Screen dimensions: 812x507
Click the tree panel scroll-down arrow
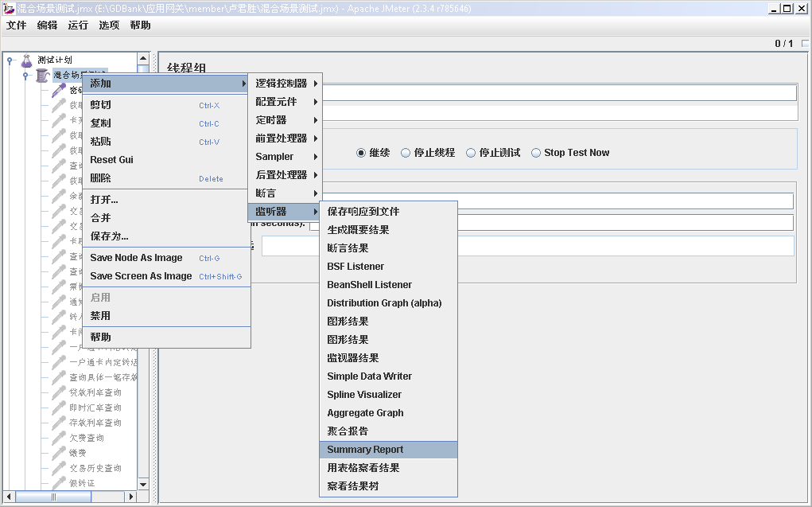point(143,484)
